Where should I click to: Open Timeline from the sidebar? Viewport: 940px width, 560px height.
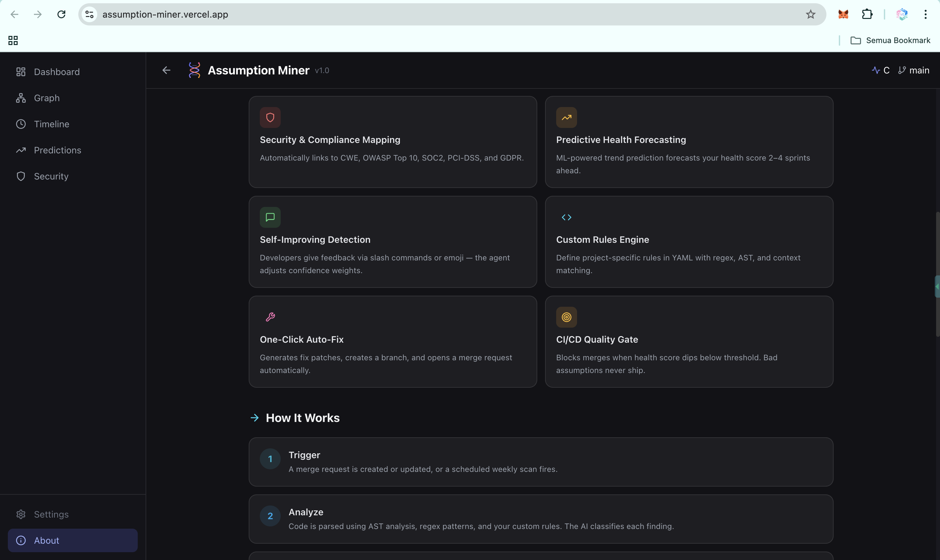click(51, 124)
